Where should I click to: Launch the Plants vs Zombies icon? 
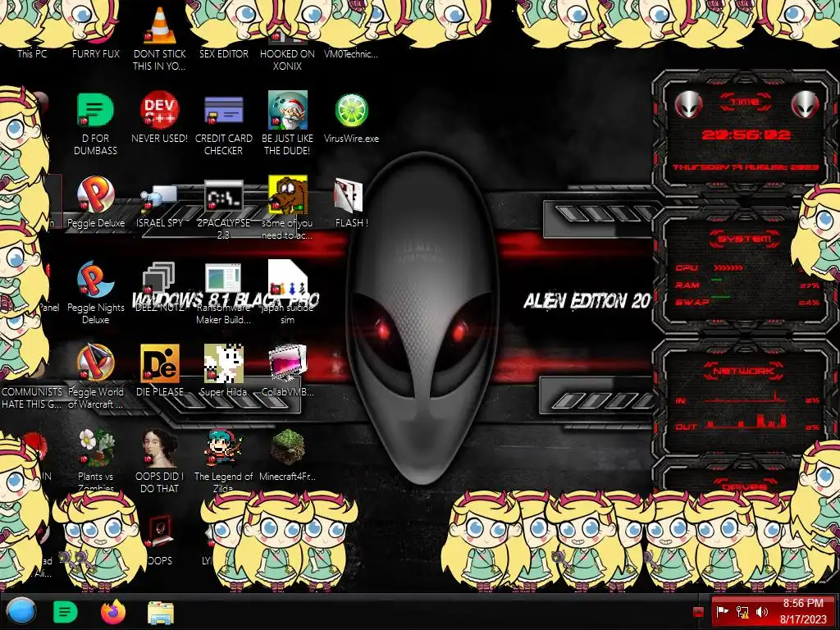[x=95, y=447]
